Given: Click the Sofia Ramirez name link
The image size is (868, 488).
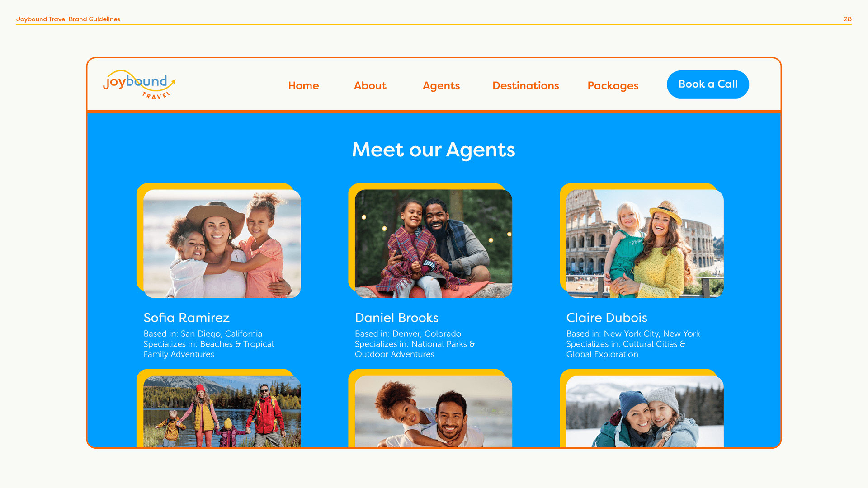Looking at the screenshot, I should [186, 318].
